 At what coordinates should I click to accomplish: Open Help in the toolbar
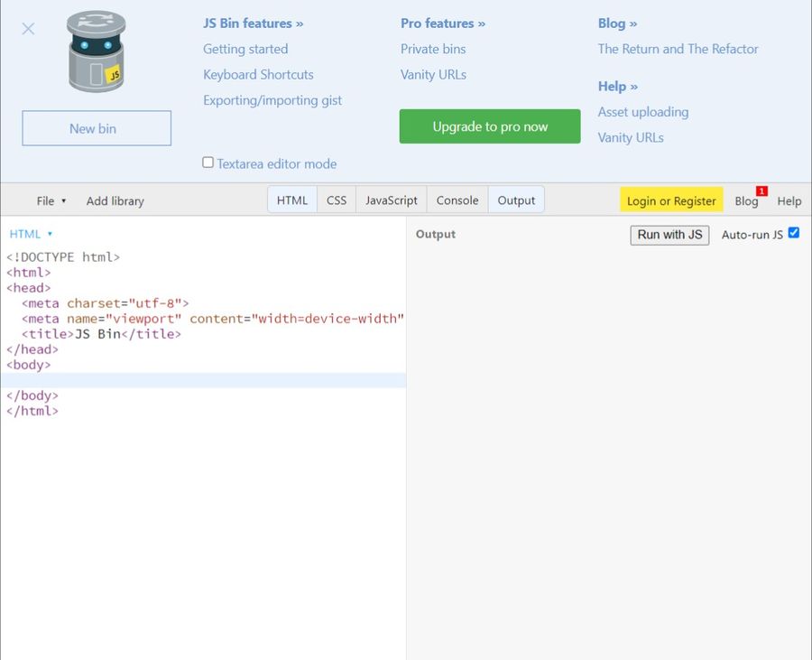click(789, 201)
